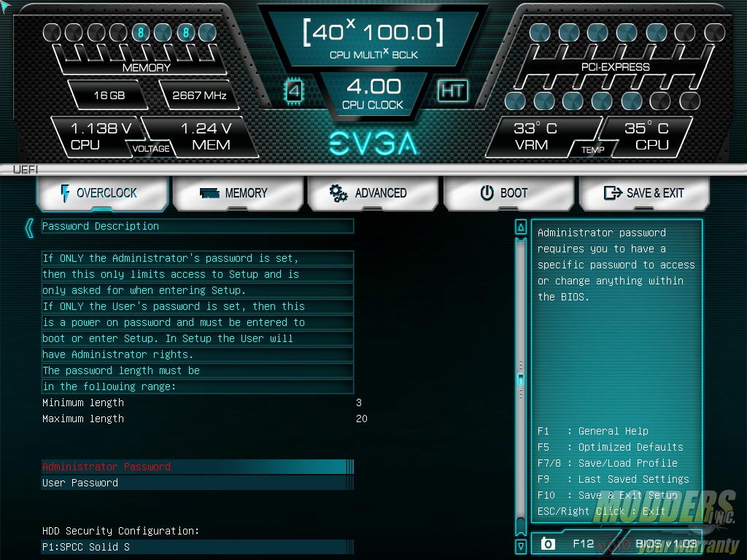Screen dimensions: 747x560
Task: Click the F9 Last Saved Settings hint
Action: (613, 479)
